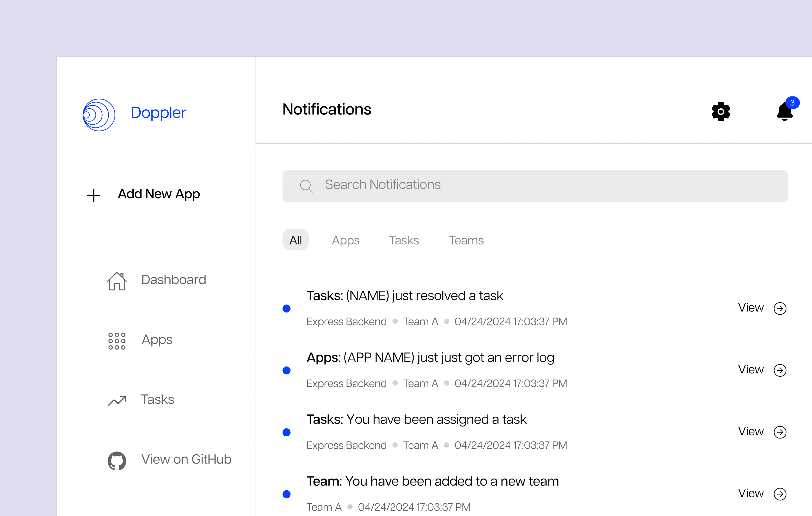Viewport: 812px width, 516px height.
Task: Open View on GitHub link
Action: click(186, 459)
